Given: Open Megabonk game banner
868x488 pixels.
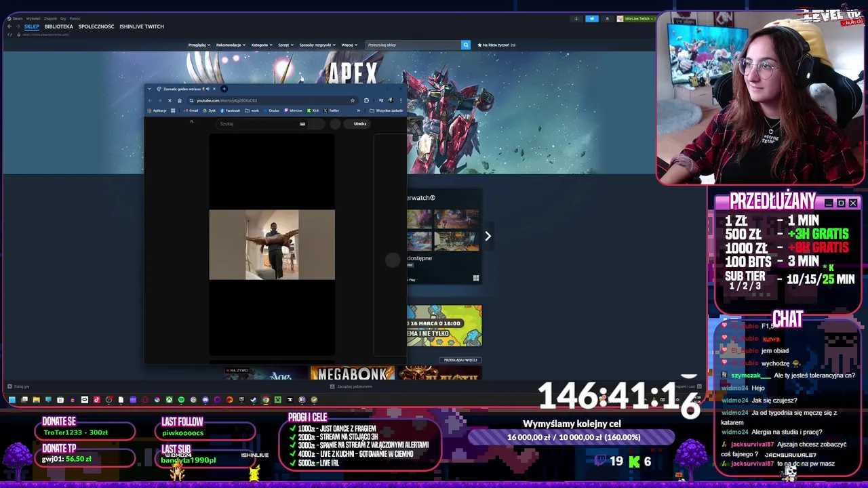Looking at the screenshot, I should (x=352, y=373).
